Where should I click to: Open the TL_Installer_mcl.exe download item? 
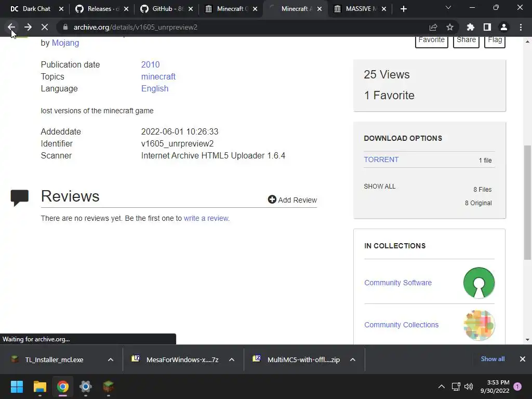(x=54, y=360)
